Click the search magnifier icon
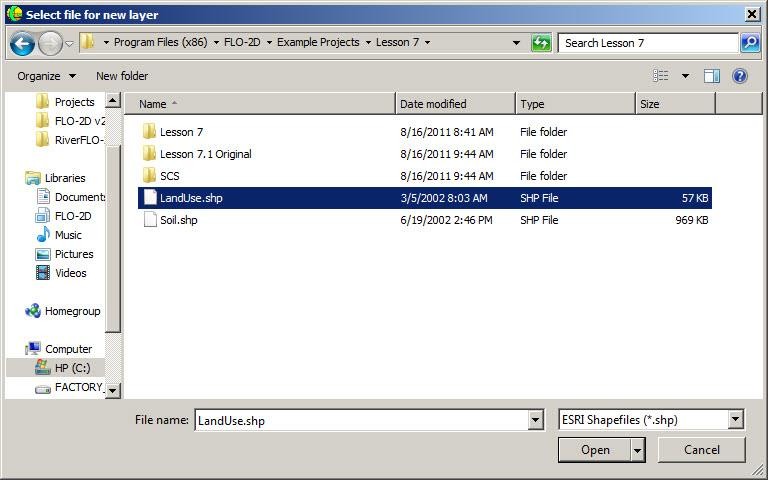Screen dimensions: 768x480 tap(749, 43)
